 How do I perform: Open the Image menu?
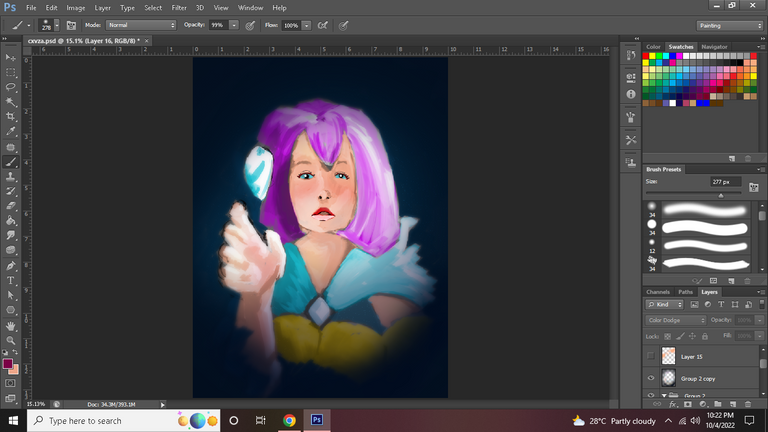(75, 8)
